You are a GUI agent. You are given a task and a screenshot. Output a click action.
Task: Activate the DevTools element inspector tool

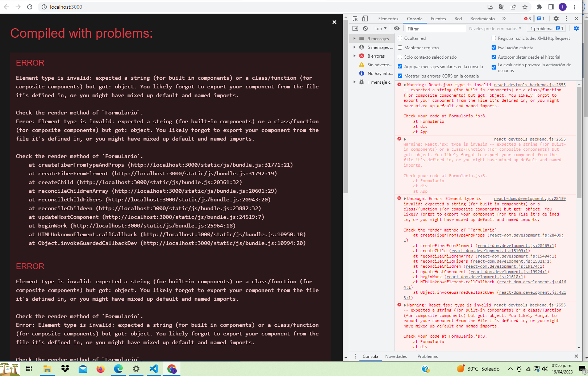coord(355,18)
